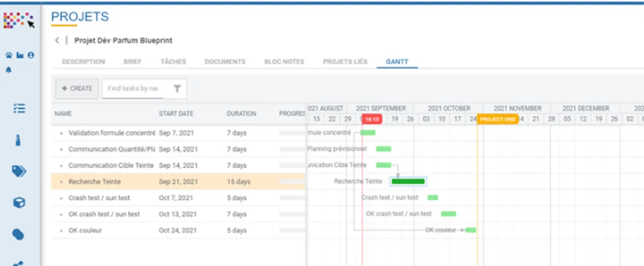Open the tags sidebar icon
The image size is (644, 266).
pyautogui.click(x=19, y=171)
